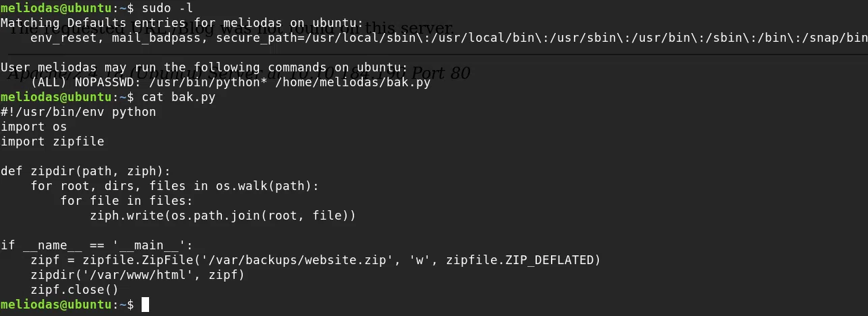Click the "sudo -l" command text
Image resolution: width=868 pixels, height=316 pixels.
[167, 9]
